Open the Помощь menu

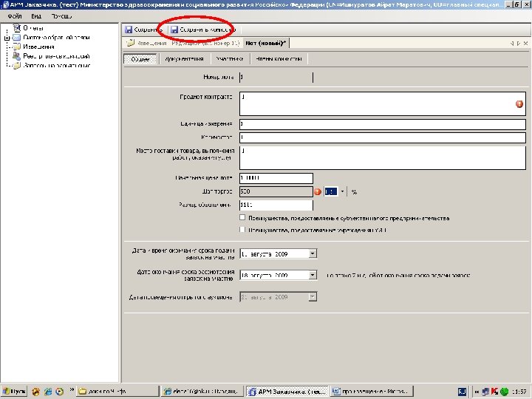(x=62, y=16)
